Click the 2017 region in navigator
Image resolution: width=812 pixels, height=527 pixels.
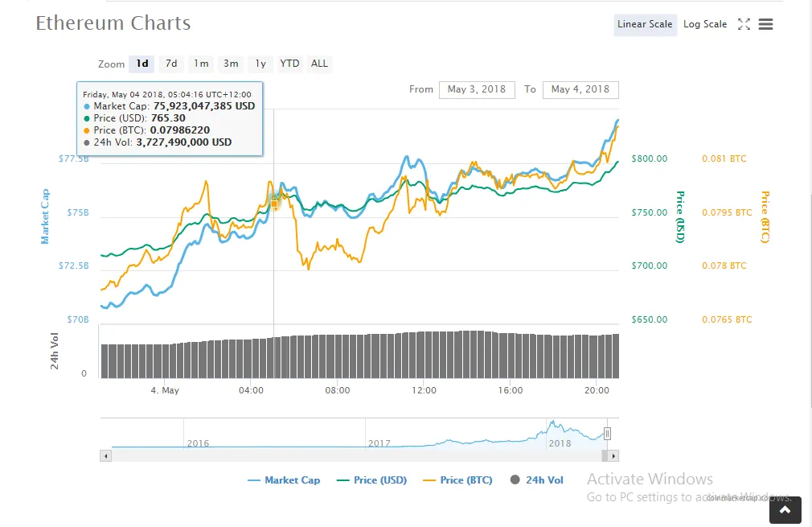coord(379,443)
